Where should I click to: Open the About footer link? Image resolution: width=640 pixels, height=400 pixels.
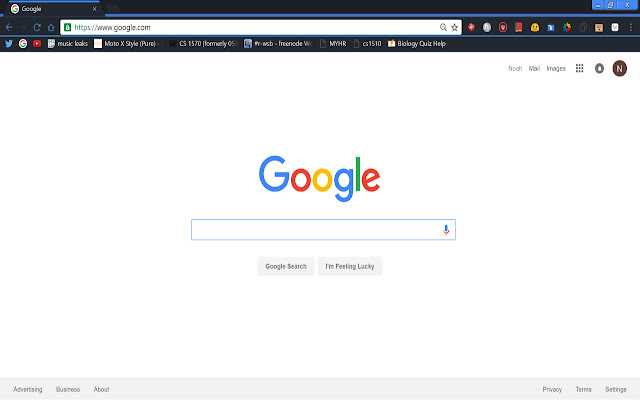[x=101, y=389]
